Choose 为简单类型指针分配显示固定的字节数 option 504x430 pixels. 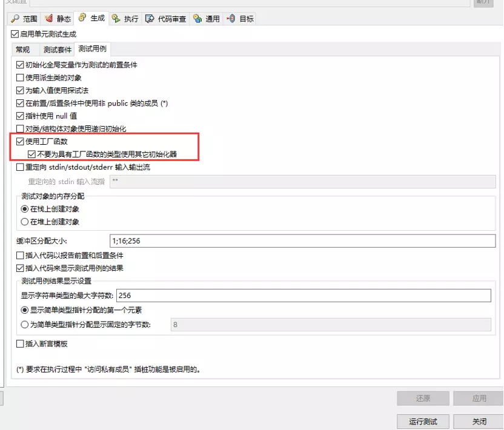tap(25, 325)
